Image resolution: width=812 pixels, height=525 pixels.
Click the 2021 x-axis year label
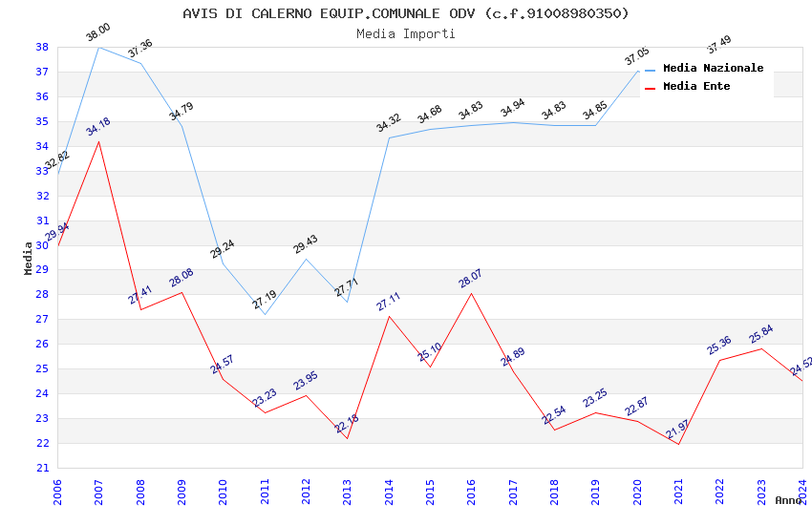678,492
